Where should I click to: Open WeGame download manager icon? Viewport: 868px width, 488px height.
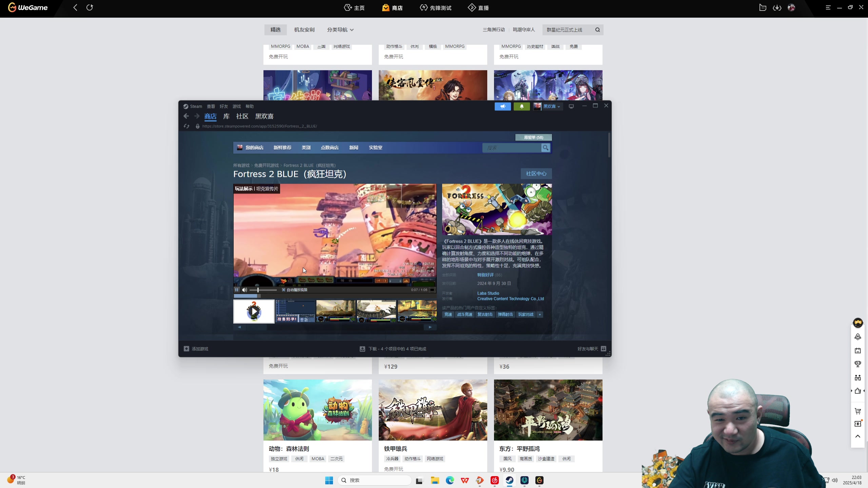pyautogui.click(x=777, y=7)
